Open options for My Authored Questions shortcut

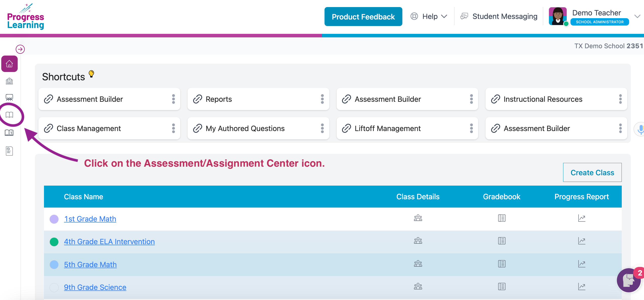322,128
